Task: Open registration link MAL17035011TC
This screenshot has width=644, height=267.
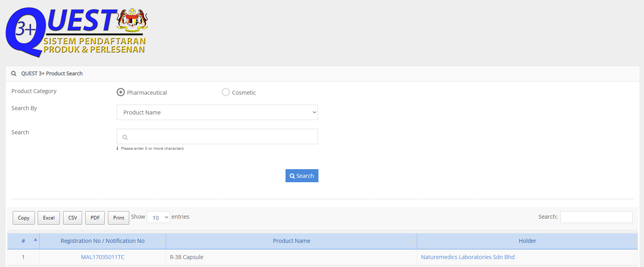Action: coord(103,257)
